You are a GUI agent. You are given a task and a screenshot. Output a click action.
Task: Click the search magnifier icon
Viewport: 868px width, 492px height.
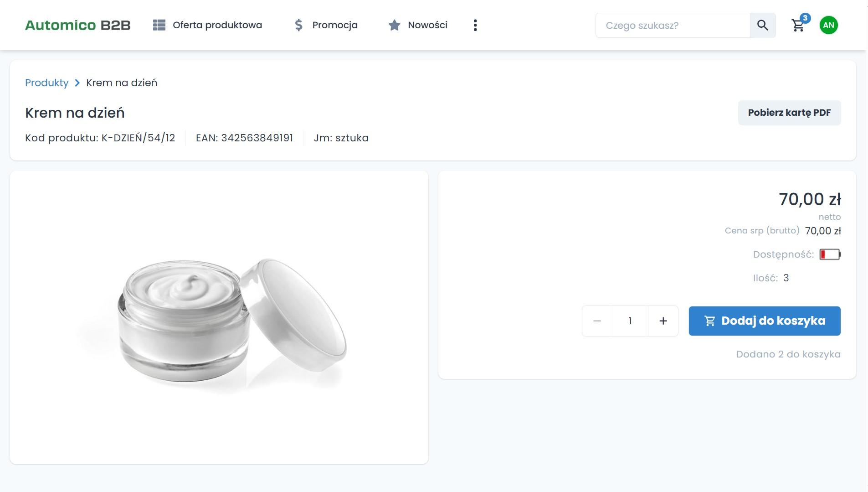point(762,25)
